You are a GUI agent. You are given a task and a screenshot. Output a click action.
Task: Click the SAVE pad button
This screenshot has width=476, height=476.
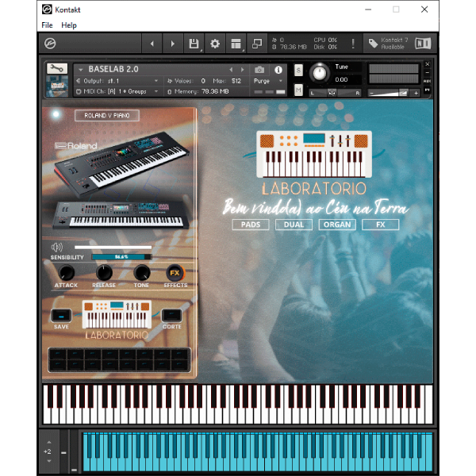(x=61, y=316)
